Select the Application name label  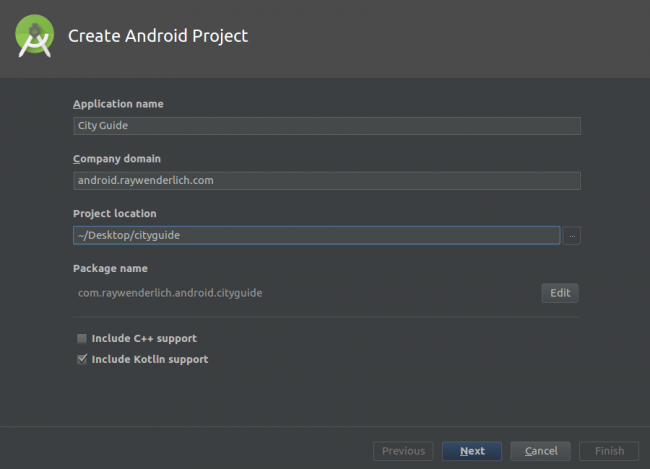point(118,104)
